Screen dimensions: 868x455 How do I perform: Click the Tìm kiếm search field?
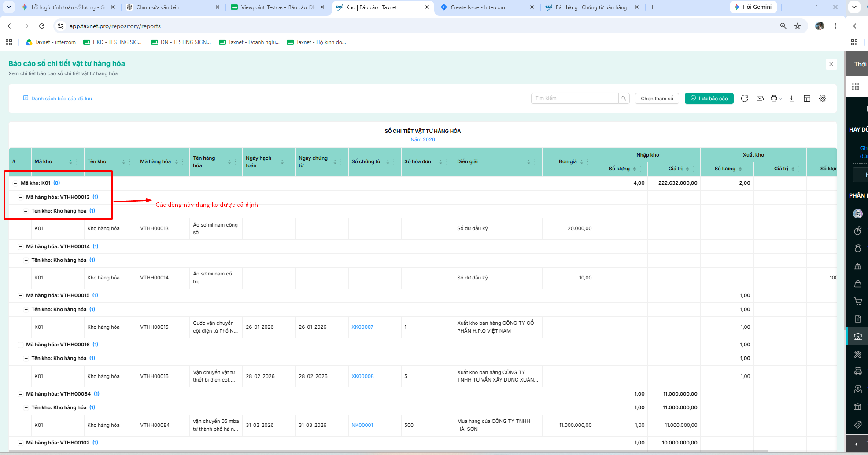pos(575,99)
